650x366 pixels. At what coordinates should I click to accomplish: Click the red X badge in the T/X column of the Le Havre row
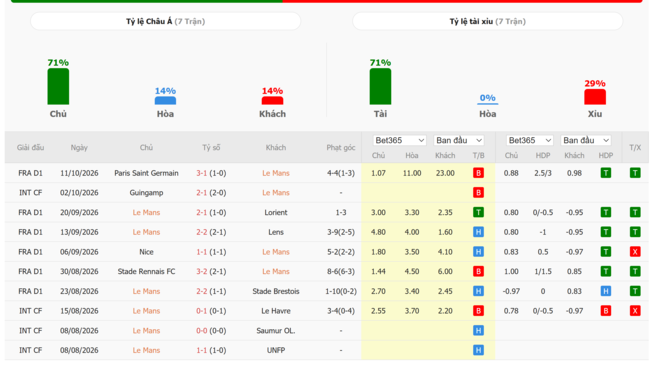[x=635, y=311]
